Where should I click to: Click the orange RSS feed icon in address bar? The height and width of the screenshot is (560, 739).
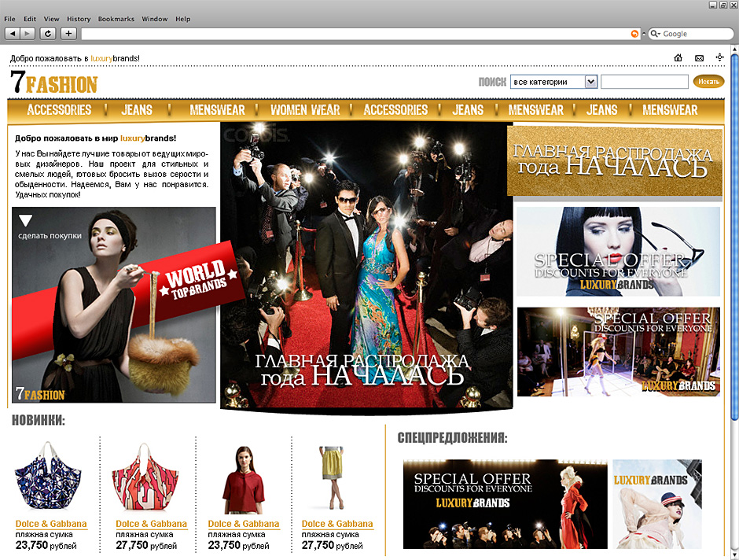635,34
